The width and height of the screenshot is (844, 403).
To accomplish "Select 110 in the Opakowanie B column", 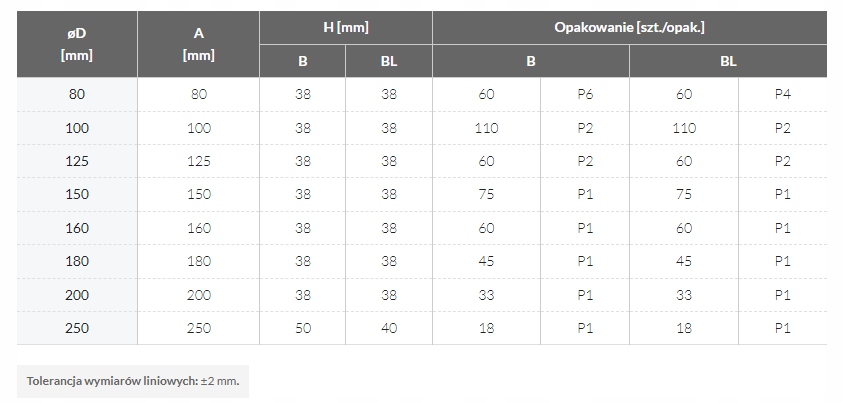I will 487,128.
